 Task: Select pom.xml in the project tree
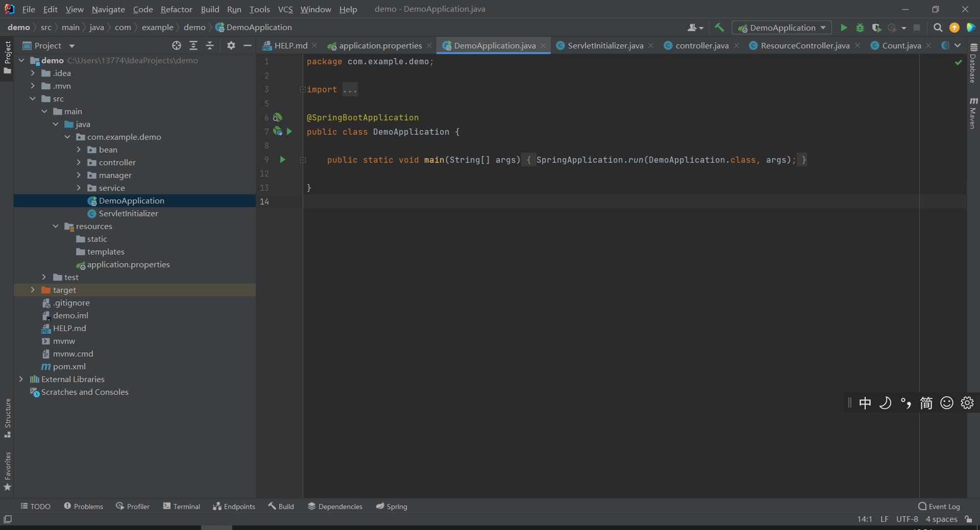69,366
